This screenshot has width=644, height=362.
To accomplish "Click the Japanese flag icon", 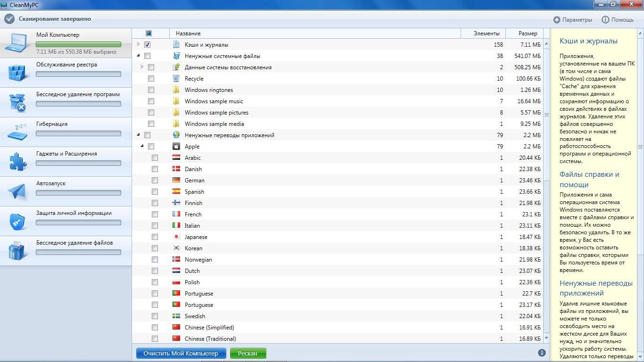I will 176,237.
